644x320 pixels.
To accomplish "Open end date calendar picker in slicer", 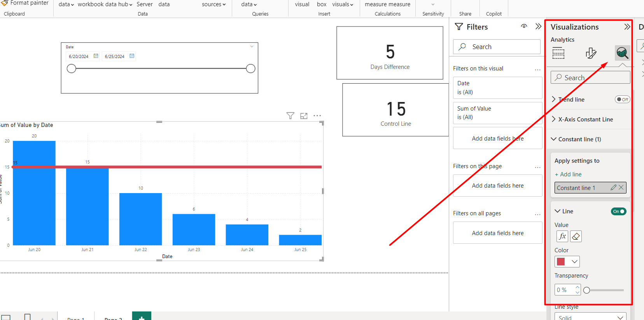I will tap(132, 56).
